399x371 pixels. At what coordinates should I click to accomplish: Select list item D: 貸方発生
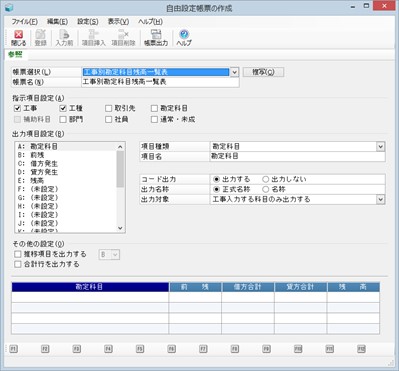[66, 172]
